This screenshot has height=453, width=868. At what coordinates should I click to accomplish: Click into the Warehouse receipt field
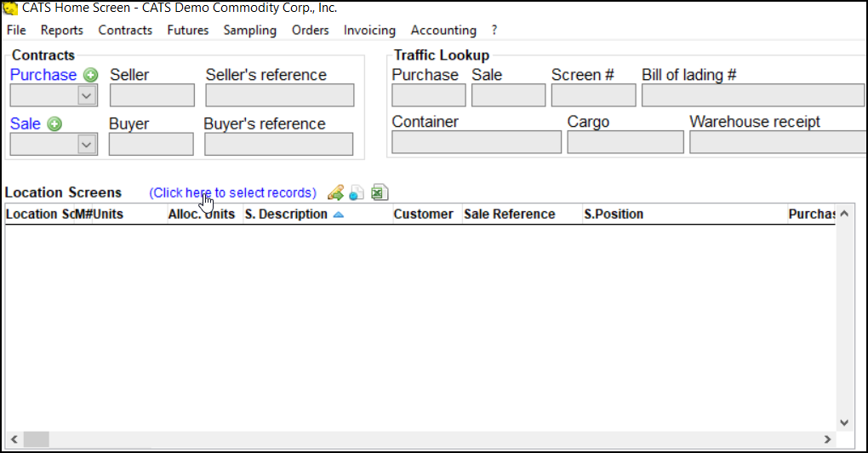pyautogui.click(x=778, y=142)
